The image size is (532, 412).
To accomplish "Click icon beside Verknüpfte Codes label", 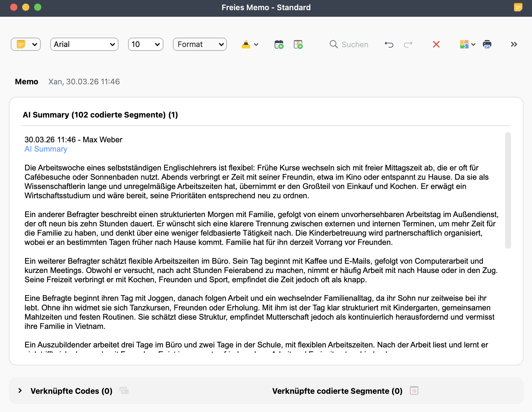I will (x=124, y=390).
